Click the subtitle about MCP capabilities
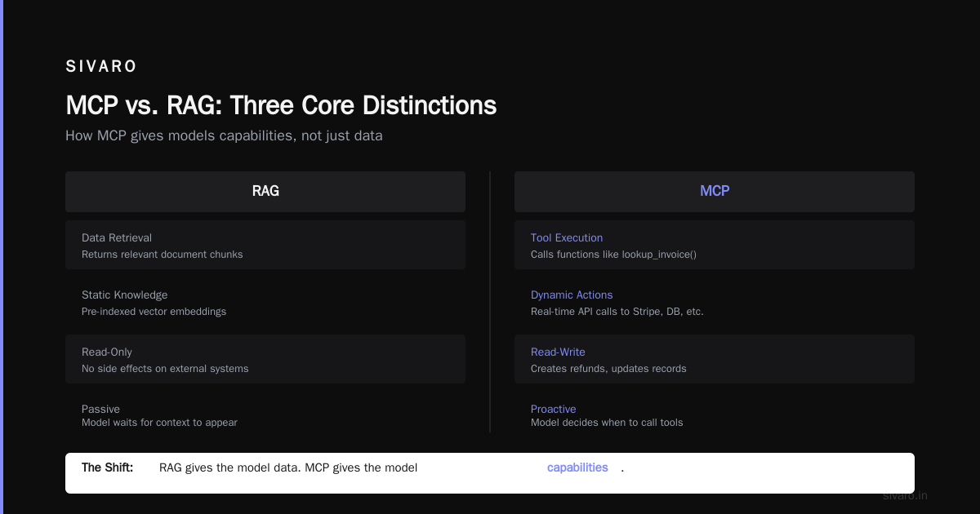This screenshot has height=514, width=980. [224, 135]
